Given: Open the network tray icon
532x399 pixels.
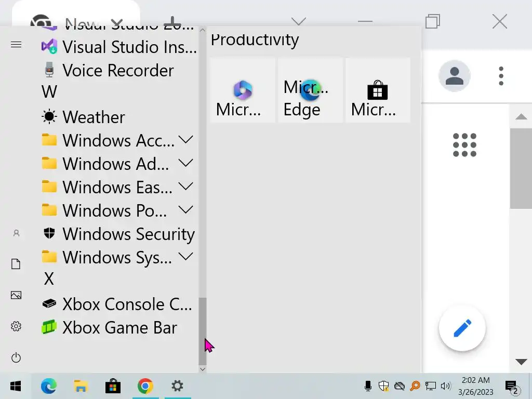Looking at the screenshot, I should pos(431,386).
